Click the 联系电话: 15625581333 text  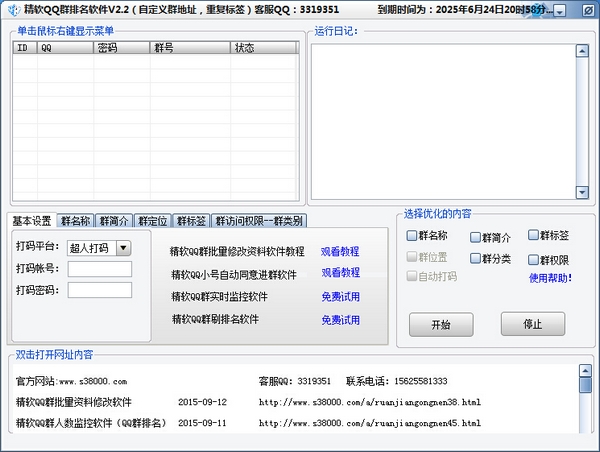tap(397, 381)
